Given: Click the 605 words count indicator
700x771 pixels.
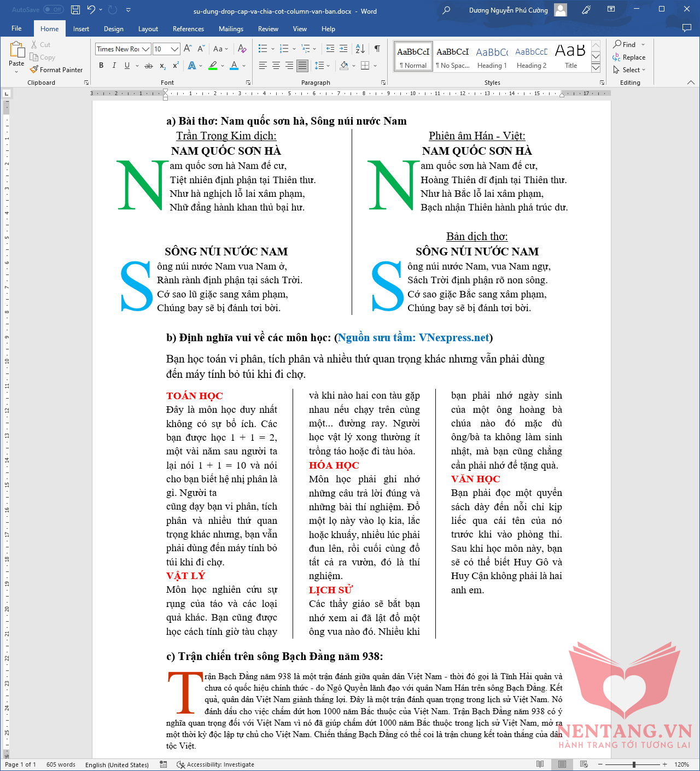Looking at the screenshot, I should click(61, 764).
